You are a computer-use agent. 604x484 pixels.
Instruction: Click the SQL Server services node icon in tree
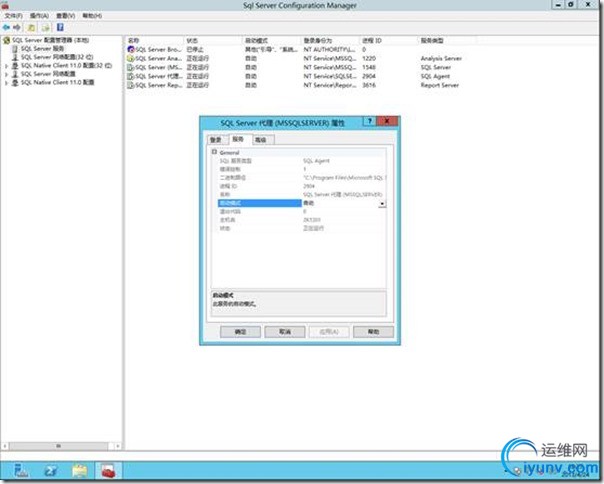tap(15, 49)
